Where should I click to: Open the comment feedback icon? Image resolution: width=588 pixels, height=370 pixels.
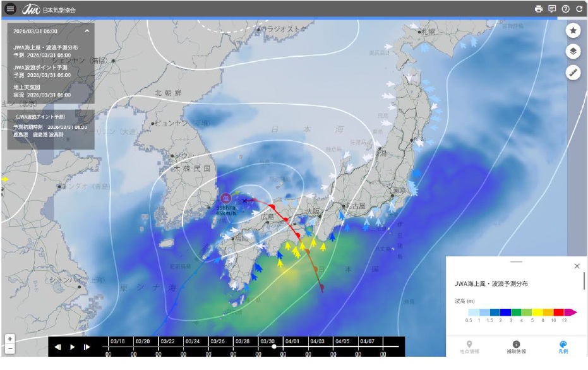pyautogui.click(x=552, y=9)
